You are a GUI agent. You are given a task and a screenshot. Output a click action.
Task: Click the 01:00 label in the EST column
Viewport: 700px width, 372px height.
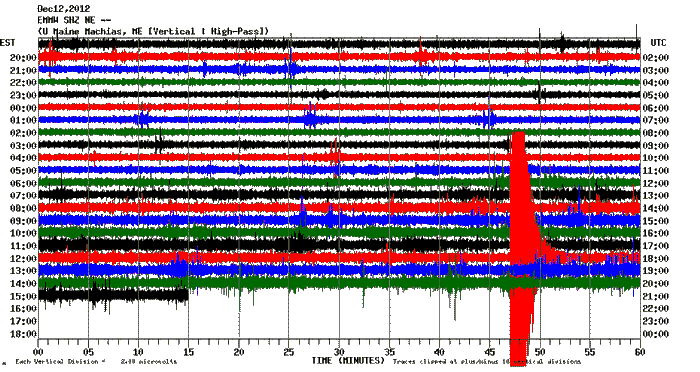point(23,120)
